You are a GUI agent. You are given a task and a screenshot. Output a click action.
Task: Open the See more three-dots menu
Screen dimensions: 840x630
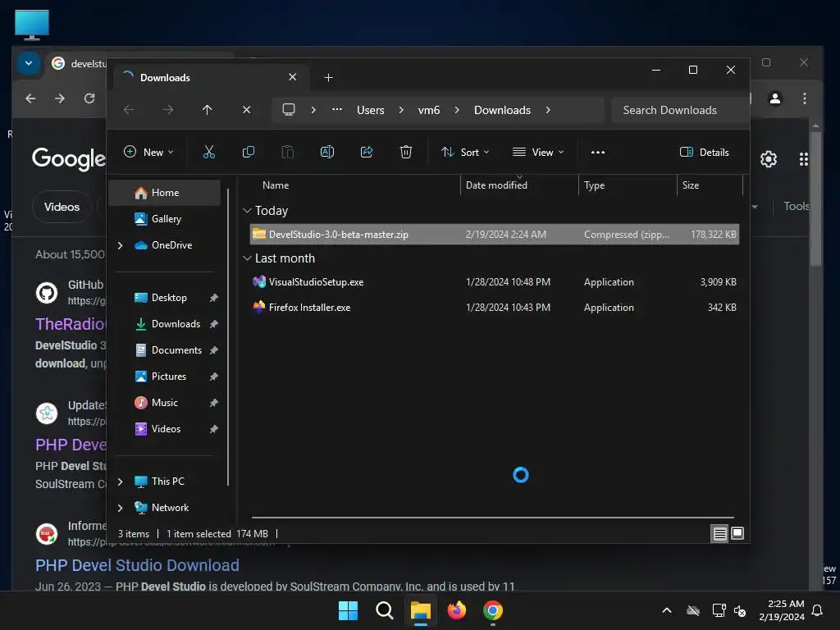click(x=598, y=152)
